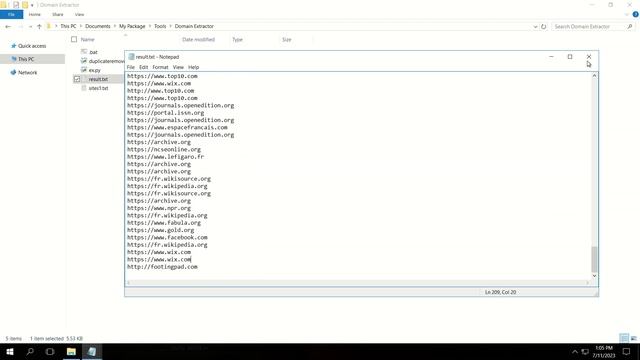Click the line https://www.facebook.com

point(167,237)
